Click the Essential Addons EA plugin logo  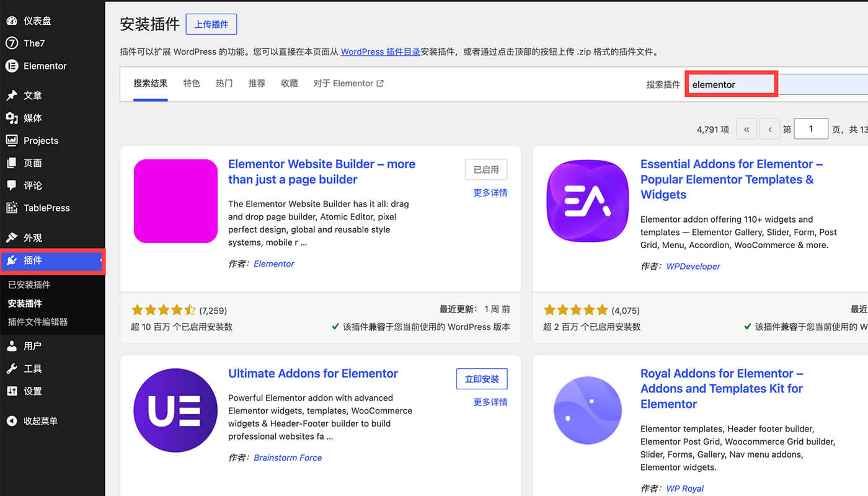click(x=588, y=201)
